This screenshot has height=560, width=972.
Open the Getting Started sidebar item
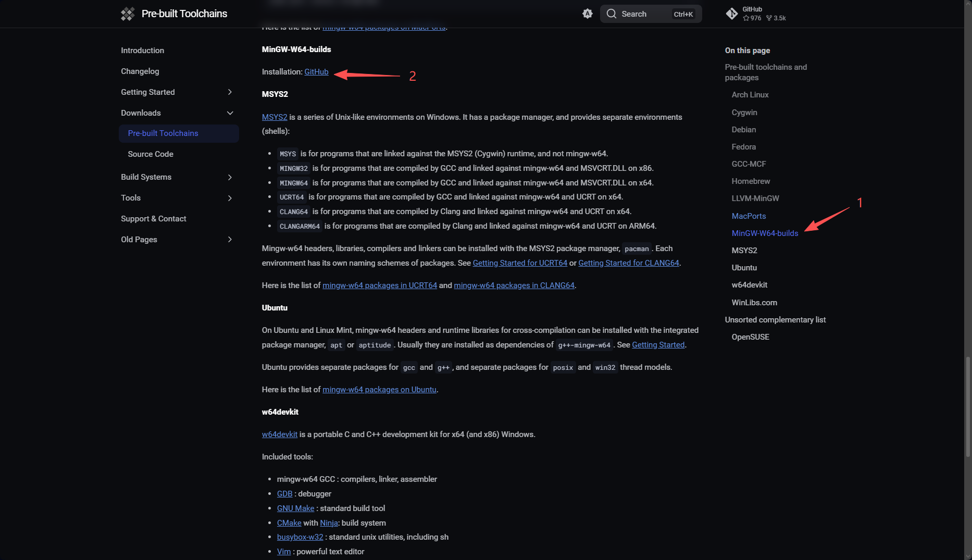[148, 92]
